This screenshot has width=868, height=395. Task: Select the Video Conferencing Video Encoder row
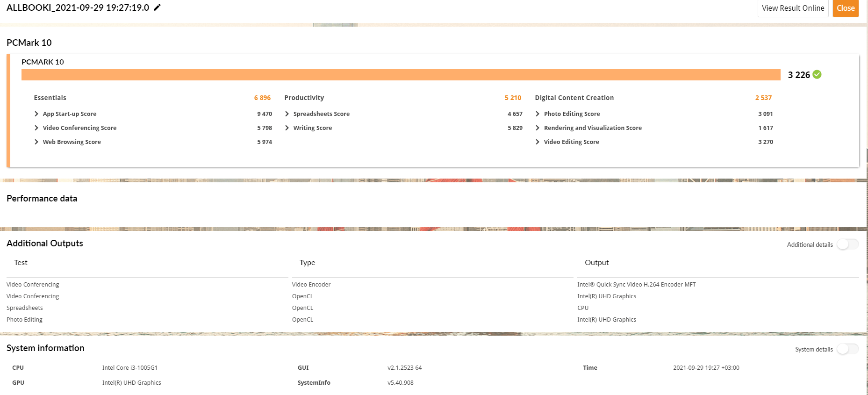coord(432,284)
